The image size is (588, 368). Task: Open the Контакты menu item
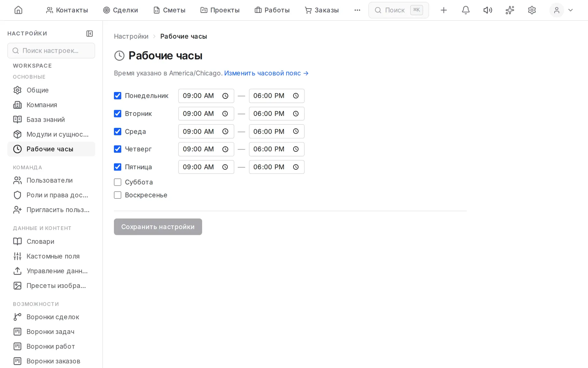(67, 10)
